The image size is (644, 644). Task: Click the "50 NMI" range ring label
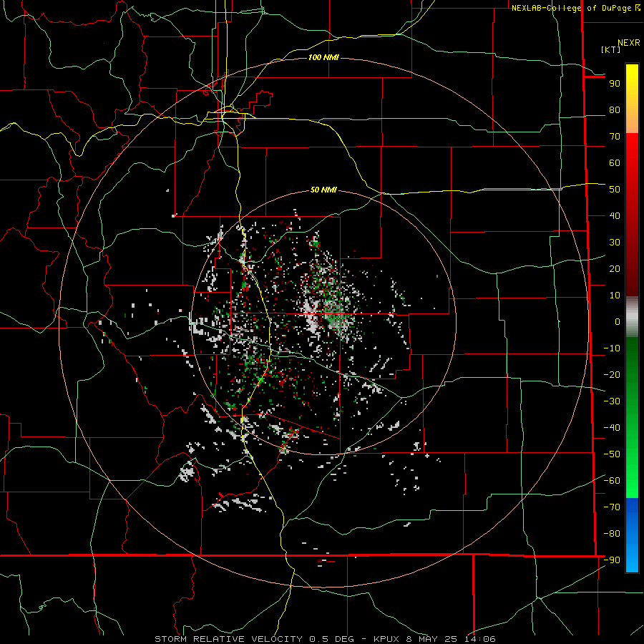(323, 190)
